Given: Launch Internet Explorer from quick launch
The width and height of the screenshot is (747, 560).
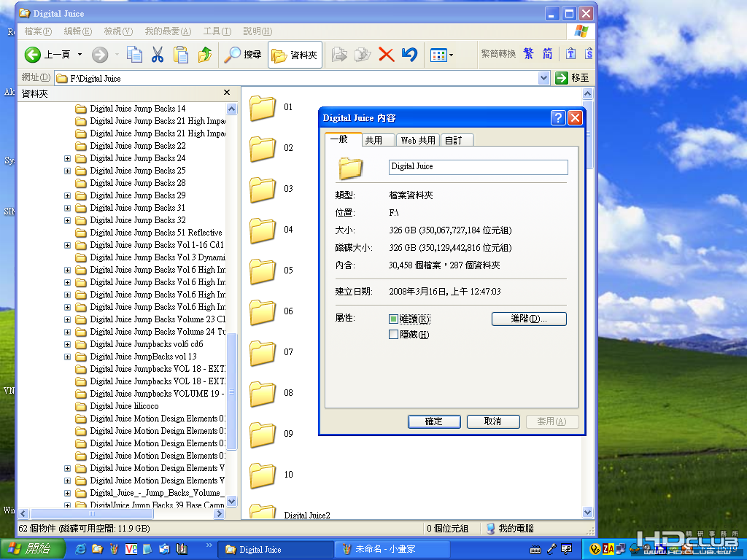Looking at the screenshot, I should coord(81,549).
